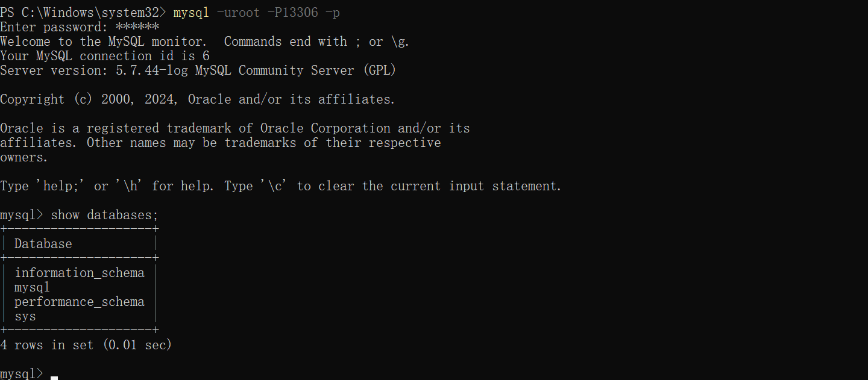Click the -P13306 port argument
The width and height of the screenshot is (868, 380).
(x=296, y=13)
